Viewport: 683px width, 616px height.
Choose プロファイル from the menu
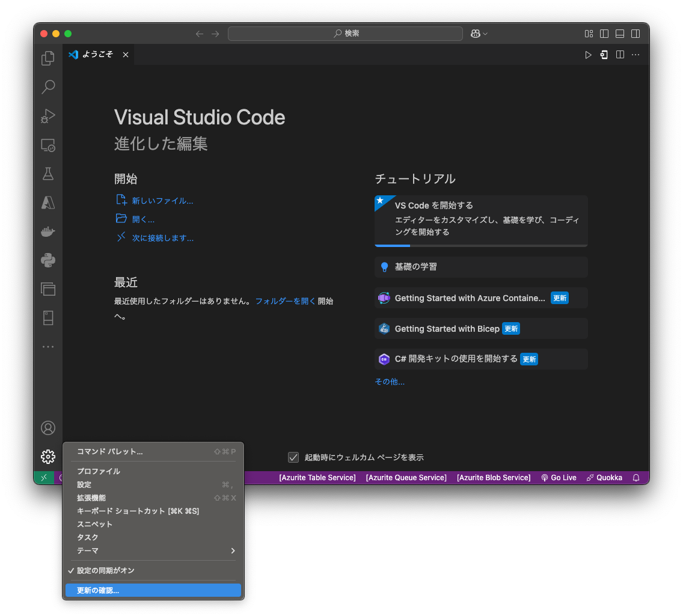153,472
